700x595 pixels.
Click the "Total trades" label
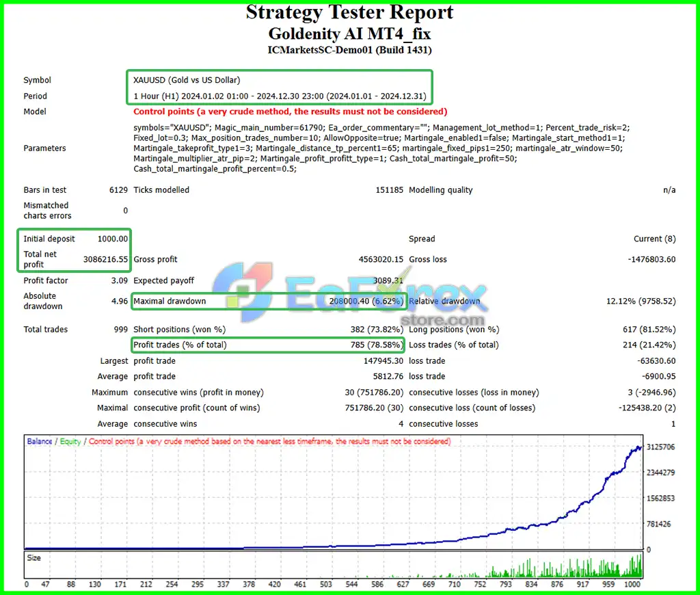(x=46, y=330)
